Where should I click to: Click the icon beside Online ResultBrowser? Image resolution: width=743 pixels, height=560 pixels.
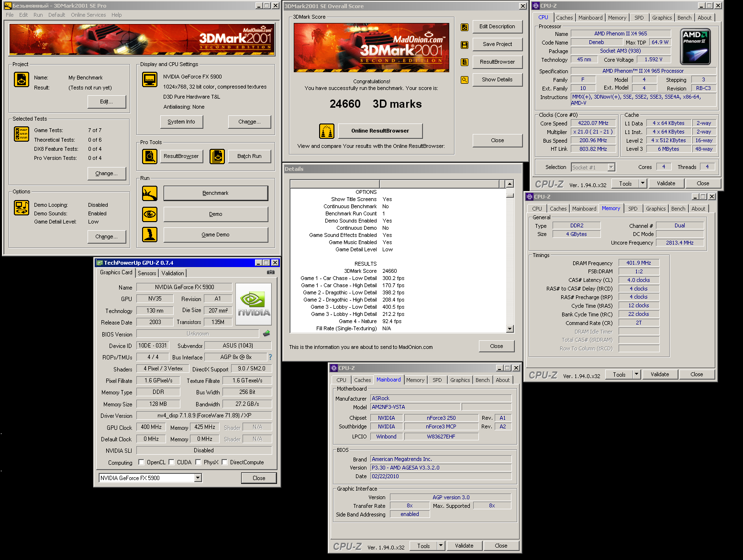pyautogui.click(x=327, y=131)
